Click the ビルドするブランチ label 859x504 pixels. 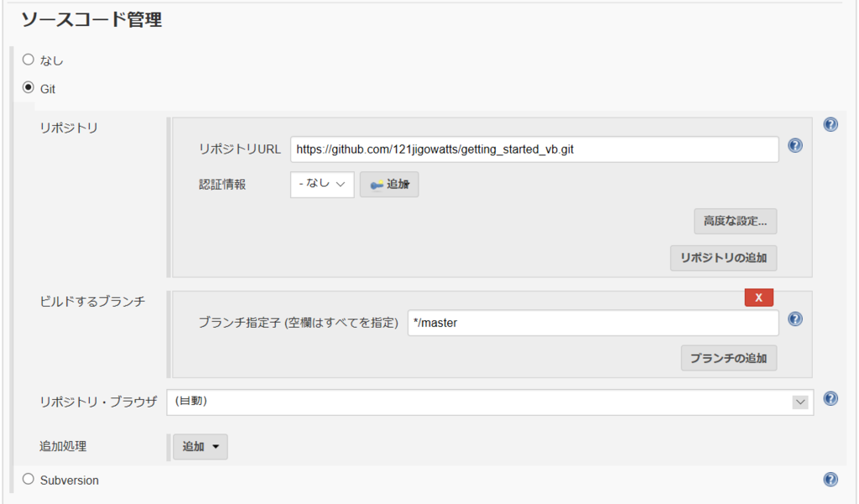92,301
